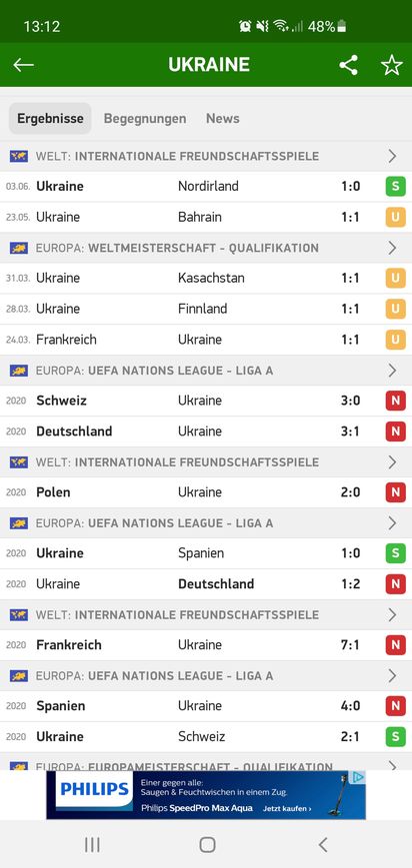Expand Weltmeisterschaft - Qualifikation chevron
This screenshot has height=868, width=412.
click(393, 248)
